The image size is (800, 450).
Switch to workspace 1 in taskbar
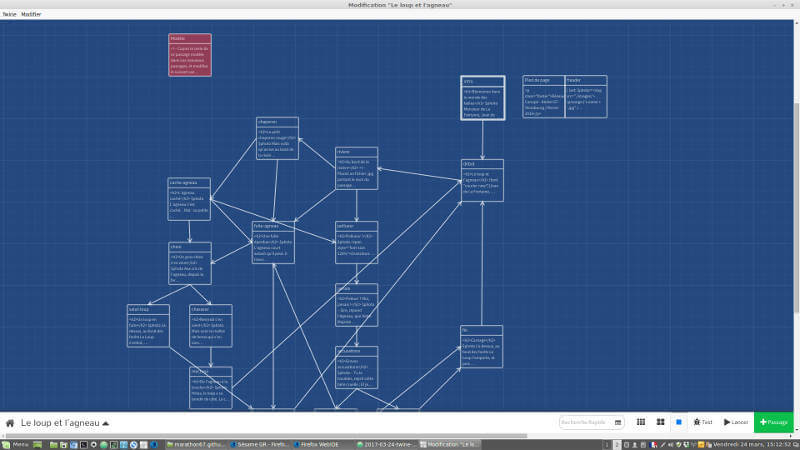607,445
